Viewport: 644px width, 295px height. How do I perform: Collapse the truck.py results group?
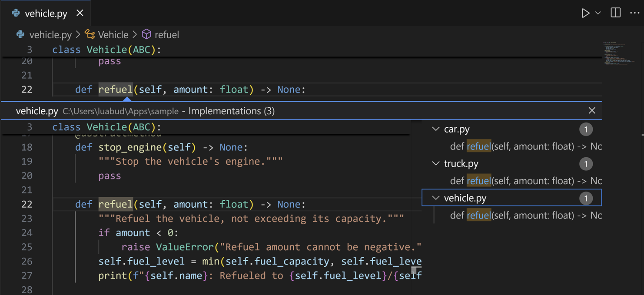(x=436, y=163)
